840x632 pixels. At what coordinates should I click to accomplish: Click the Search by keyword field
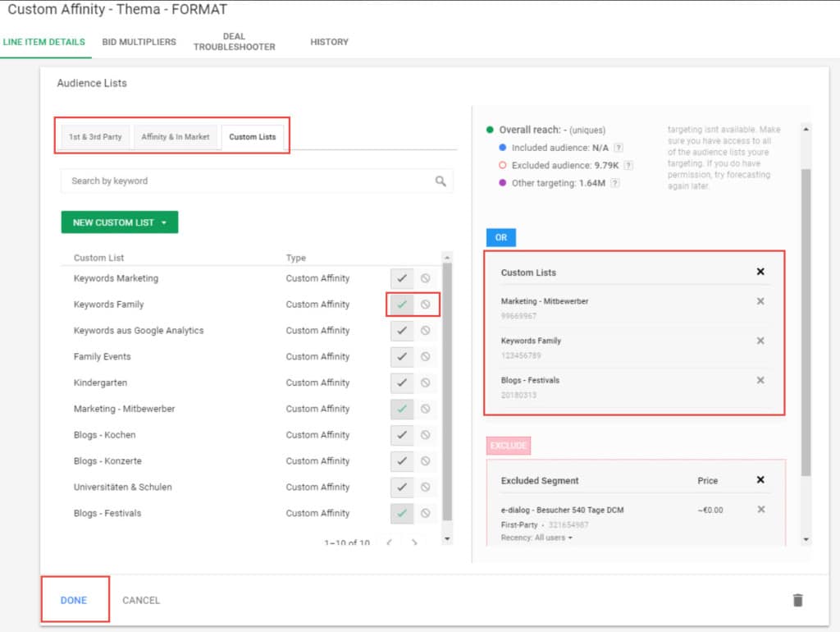[x=246, y=181]
